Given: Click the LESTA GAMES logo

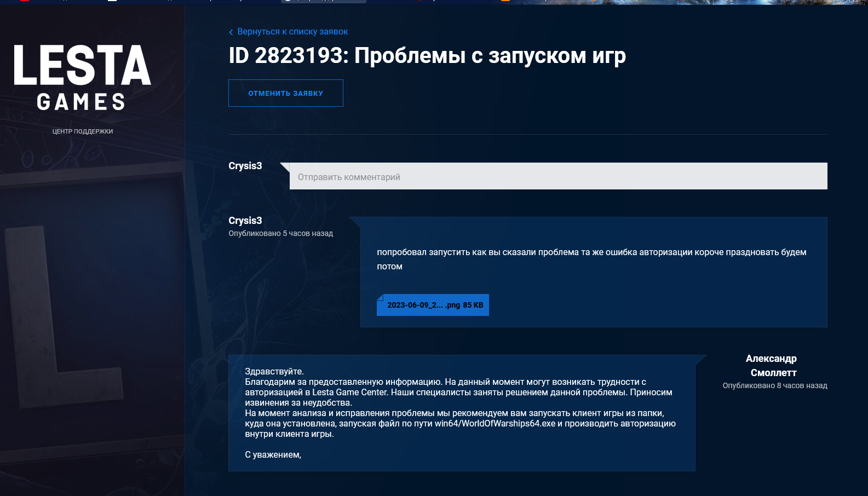Looking at the screenshot, I should click(82, 77).
